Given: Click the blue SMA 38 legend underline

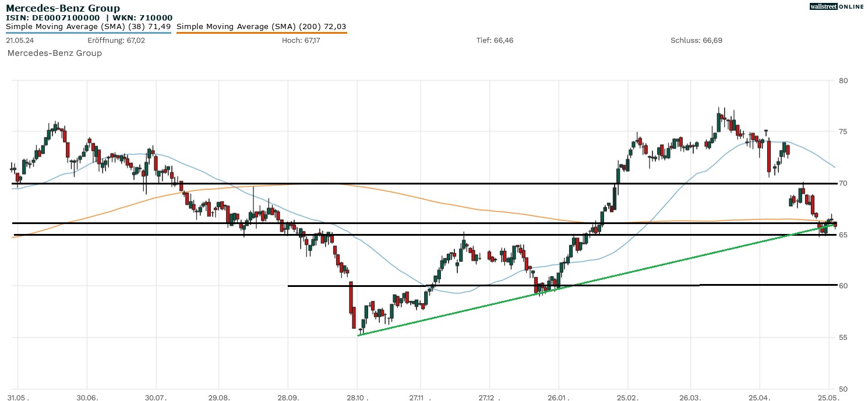Looking at the screenshot, I should (88, 33).
